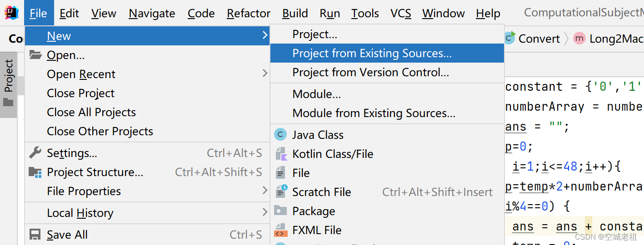Click the Convert class breadcrumb
Image resolution: width=644 pixels, height=245 pixels.
[x=539, y=39]
